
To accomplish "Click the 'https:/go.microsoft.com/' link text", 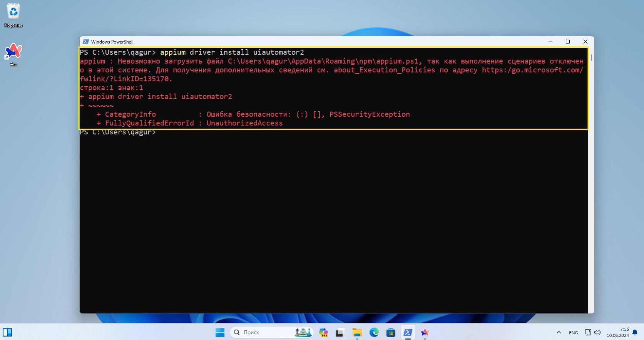I will [532, 70].
